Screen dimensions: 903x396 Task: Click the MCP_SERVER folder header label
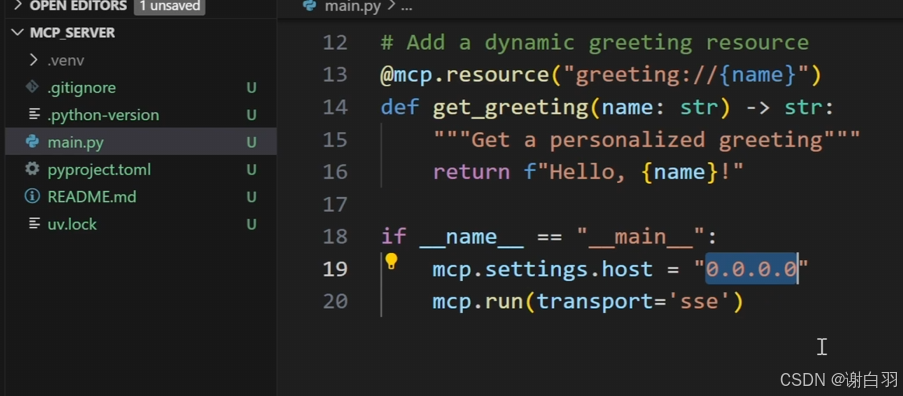(73, 33)
